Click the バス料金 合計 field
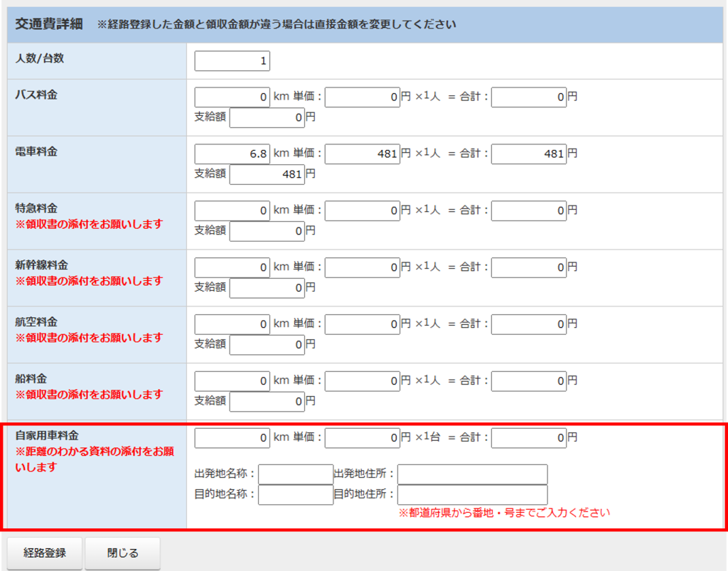The image size is (728, 571). (529, 97)
